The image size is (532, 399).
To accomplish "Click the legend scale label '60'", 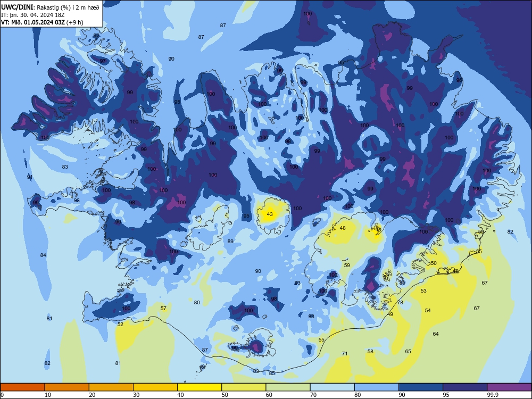I will [269, 395].
